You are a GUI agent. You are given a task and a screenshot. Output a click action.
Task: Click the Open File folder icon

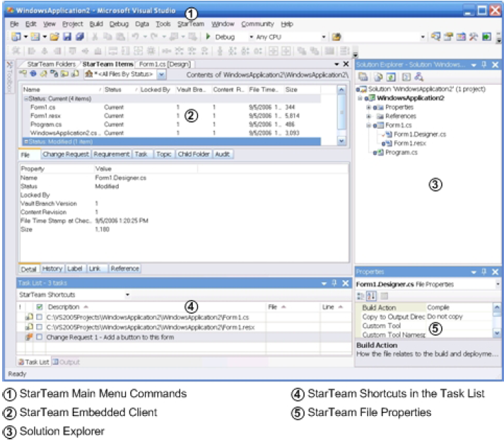[x=54, y=37]
